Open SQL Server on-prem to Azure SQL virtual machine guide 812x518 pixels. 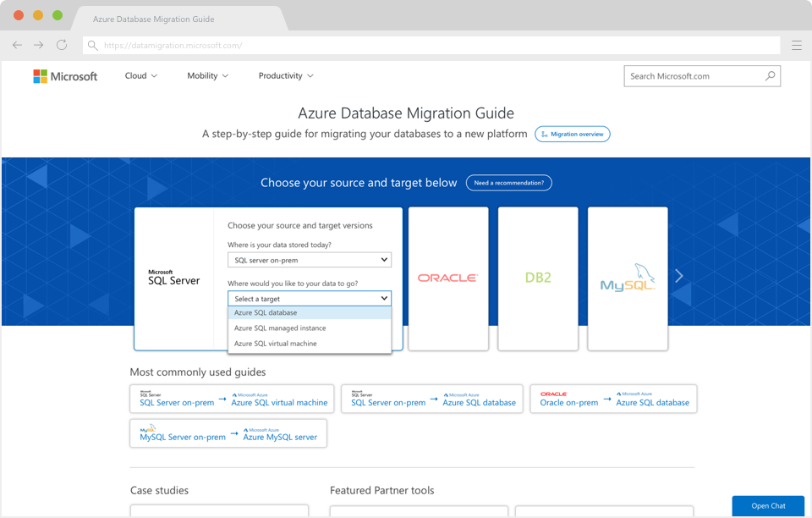tap(232, 399)
